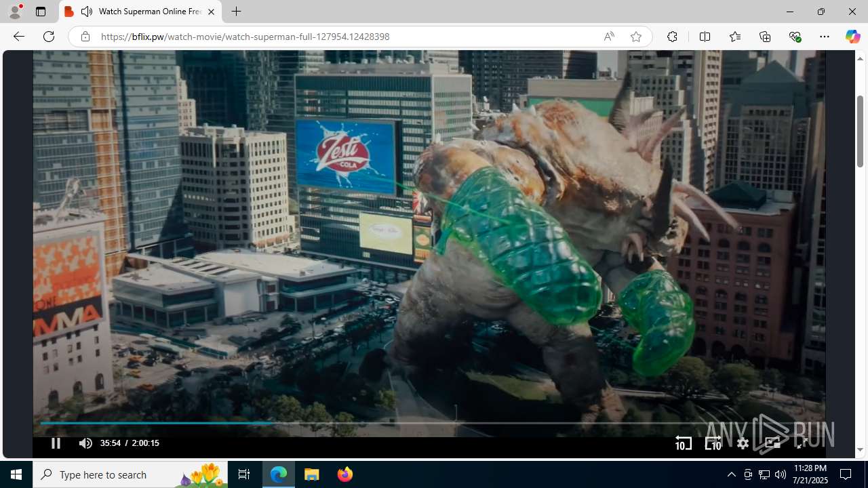Image resolution: width=868 pixels, height=488 pixels.
Task: Open Copilot sidebar
Action: coord(852,37)
